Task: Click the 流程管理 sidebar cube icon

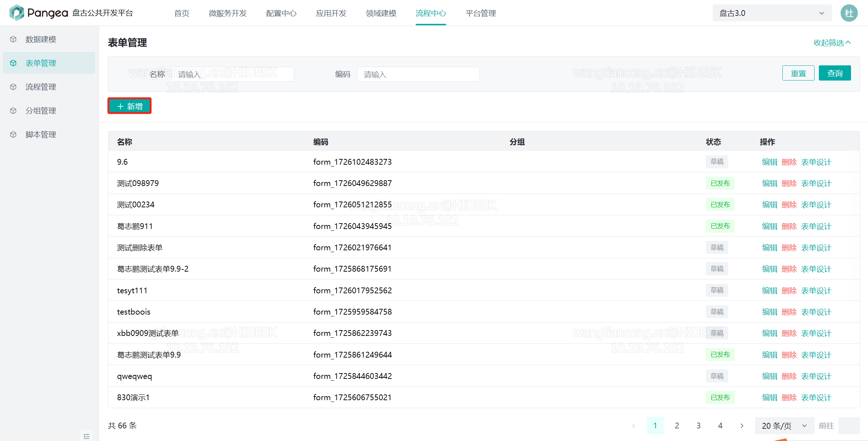Action: click(x=13, y=87)
